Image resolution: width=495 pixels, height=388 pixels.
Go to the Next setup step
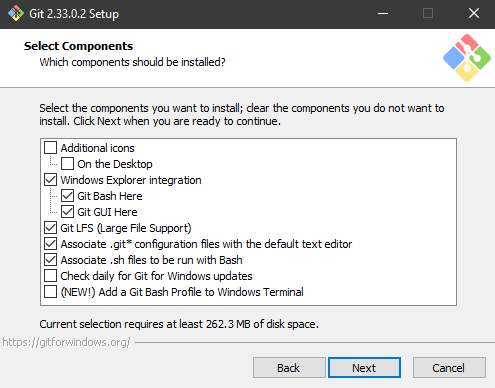(x=364, y=368)
